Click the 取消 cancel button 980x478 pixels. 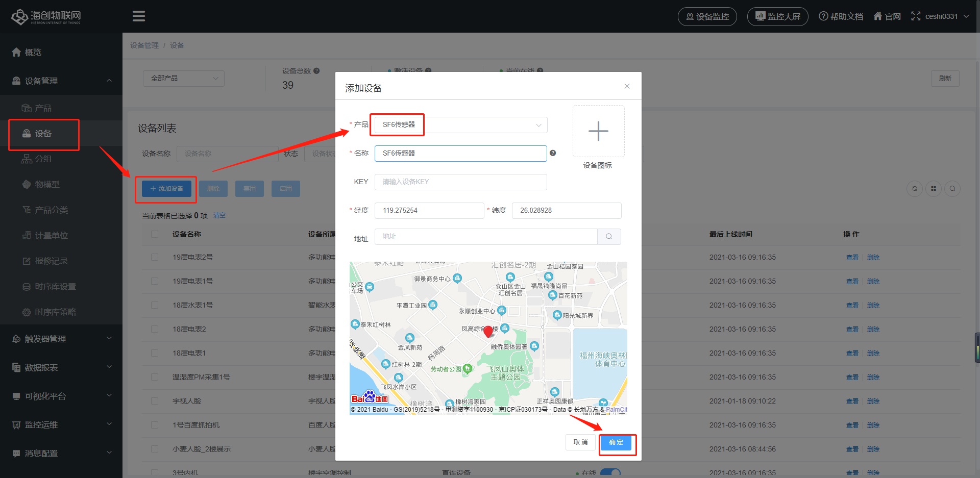pyautogui.click(x=580, y=442)
